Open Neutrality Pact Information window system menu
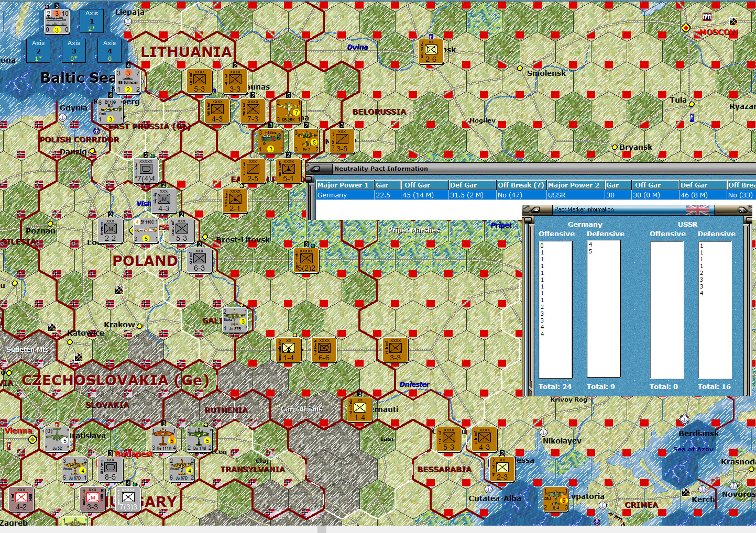The height and width of the screenshot is (533, 756). 316,169
